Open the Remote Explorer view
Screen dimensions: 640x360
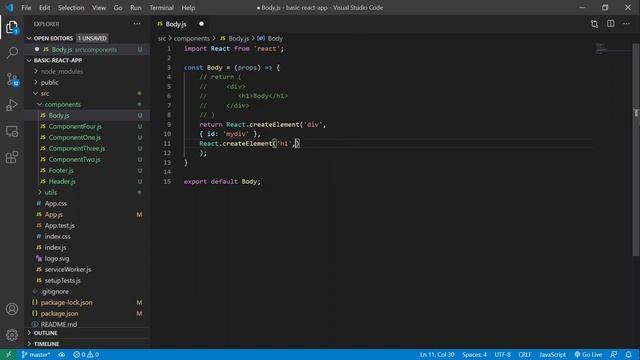click(x=12, y=131)
